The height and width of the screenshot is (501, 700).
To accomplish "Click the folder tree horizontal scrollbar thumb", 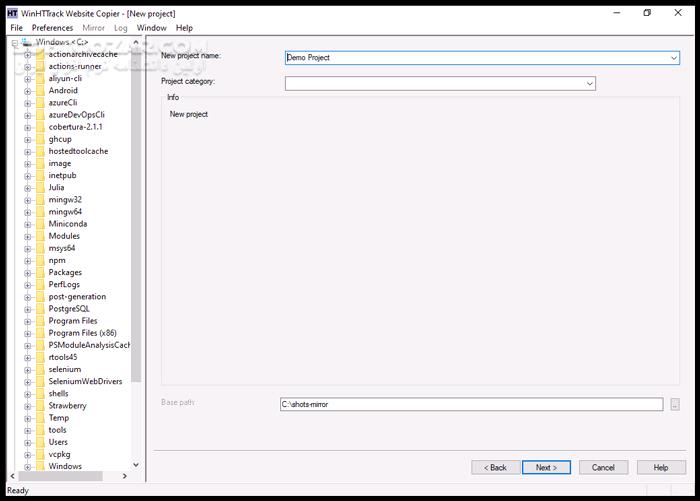I will coord(60,476).
